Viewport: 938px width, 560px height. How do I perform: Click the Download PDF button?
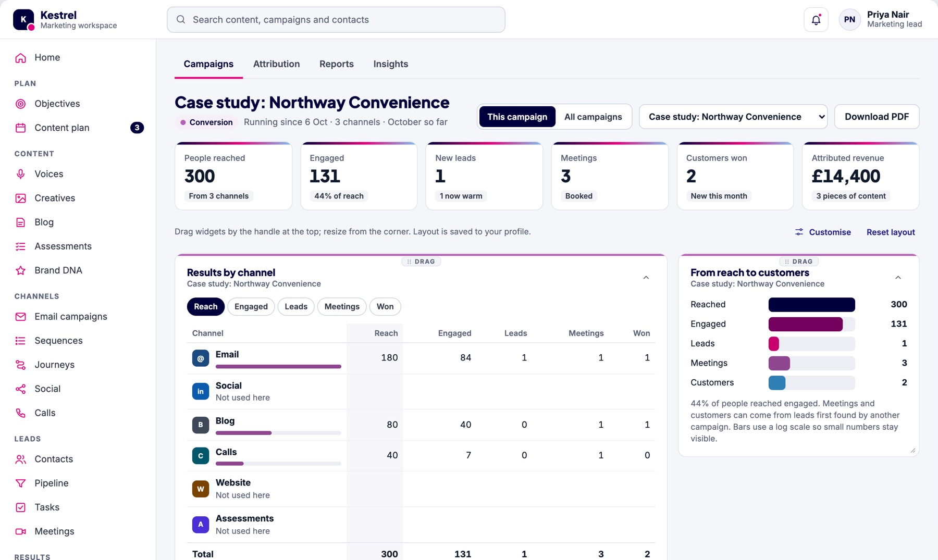(x=877, y=117)
